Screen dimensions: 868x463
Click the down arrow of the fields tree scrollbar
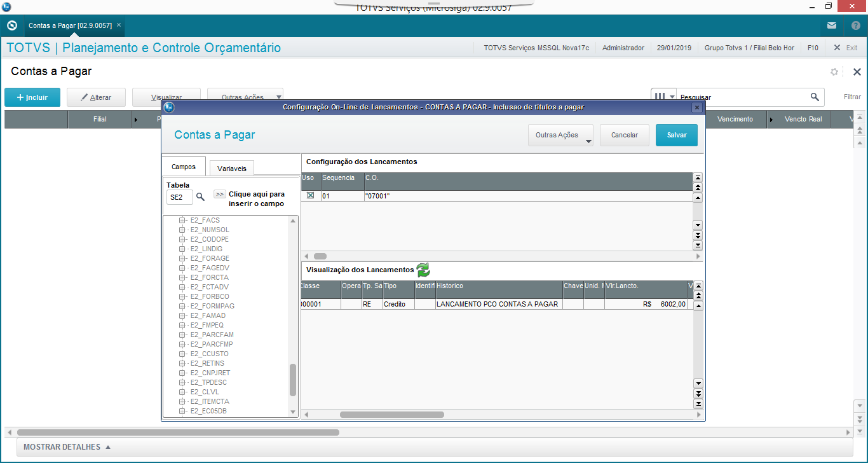pyautogui.click(x=293, y=412)
